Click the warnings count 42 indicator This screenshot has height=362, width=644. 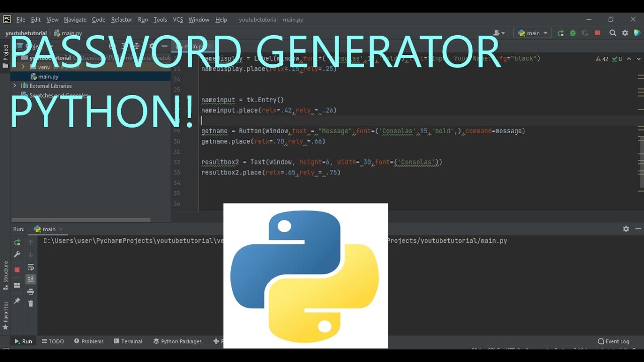point(602,59)
